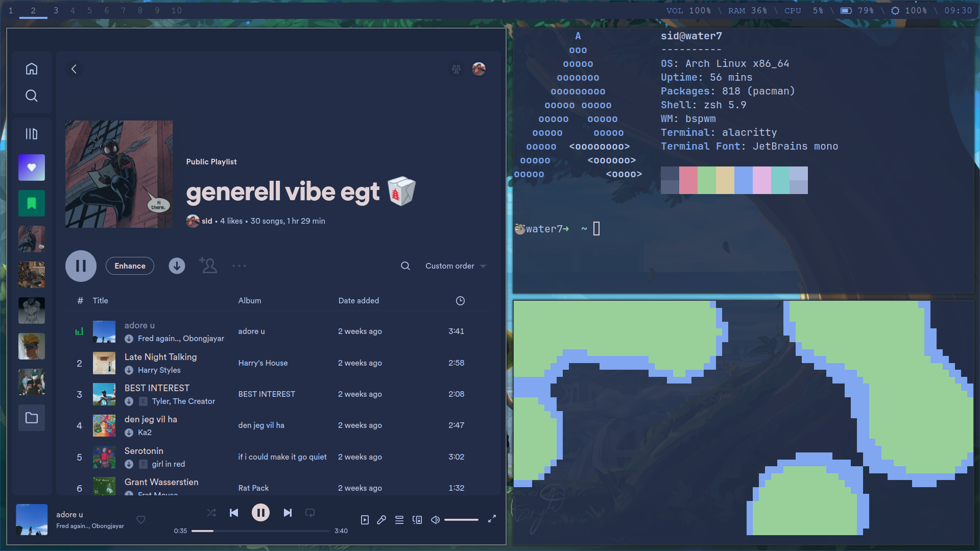
Task: Open Harry Styles artist link
Action: 159,370
